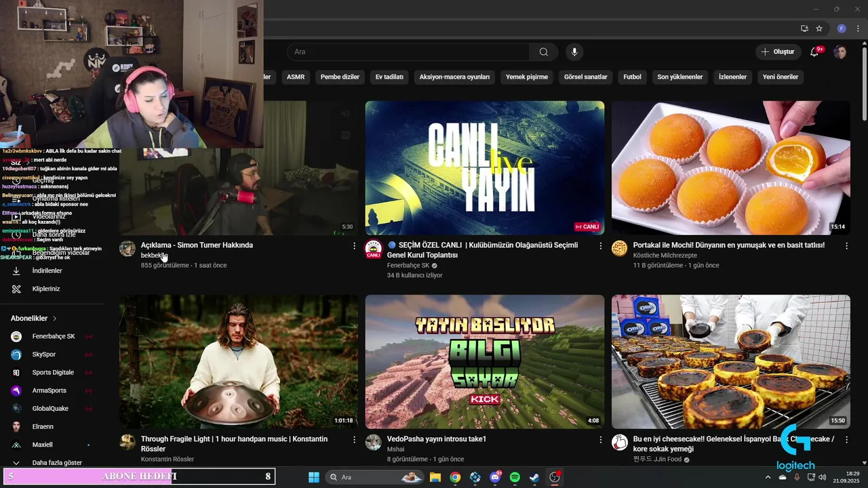Screen dimensions: 868x488
Task: Open Chrome three-dot menu
Action: click(x=857, y=28)
